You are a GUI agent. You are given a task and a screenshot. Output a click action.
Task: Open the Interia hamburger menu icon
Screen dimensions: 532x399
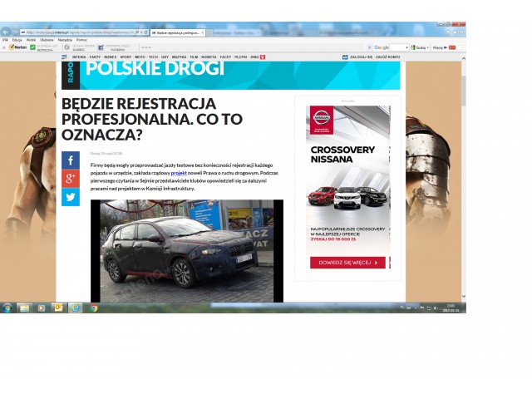pos(64,57)
